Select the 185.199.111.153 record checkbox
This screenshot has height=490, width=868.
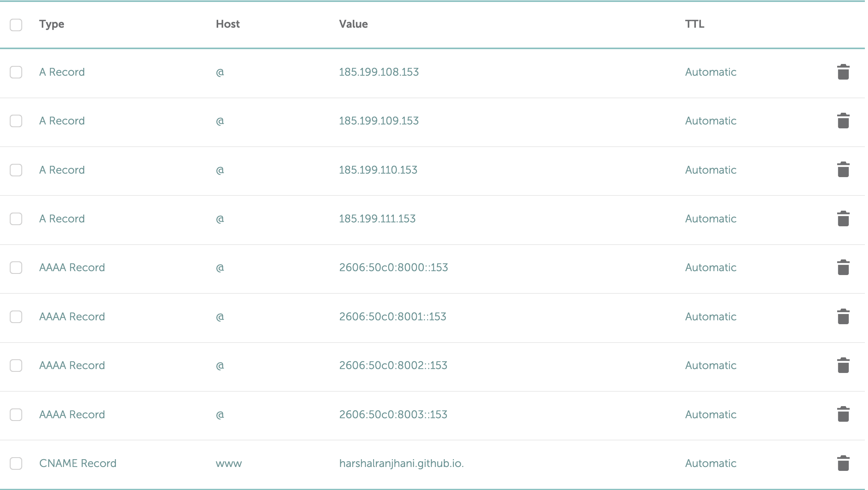(16, 219)
